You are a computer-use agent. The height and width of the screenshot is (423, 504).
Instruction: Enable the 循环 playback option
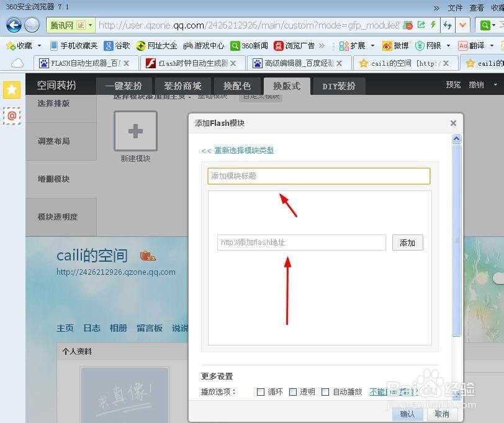tap(261, 391)
